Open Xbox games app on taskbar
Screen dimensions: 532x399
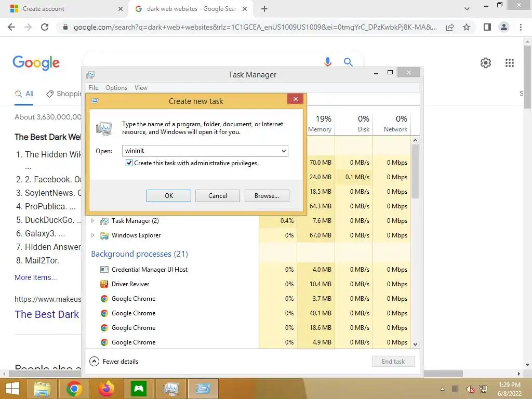(x=138, y=389)
